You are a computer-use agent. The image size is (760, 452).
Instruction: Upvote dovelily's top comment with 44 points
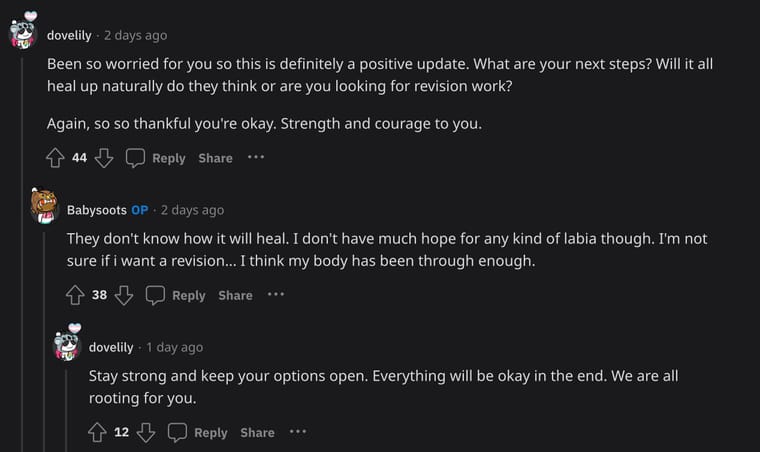[56, 158]
